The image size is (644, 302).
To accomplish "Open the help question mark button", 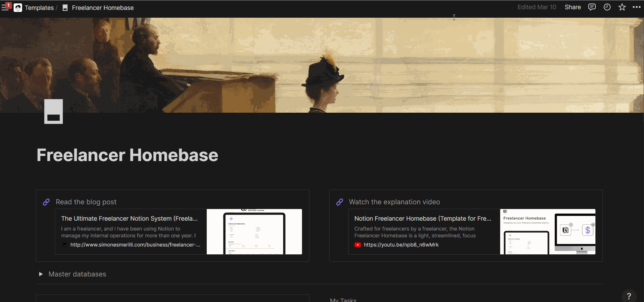I will pos(629,296).
